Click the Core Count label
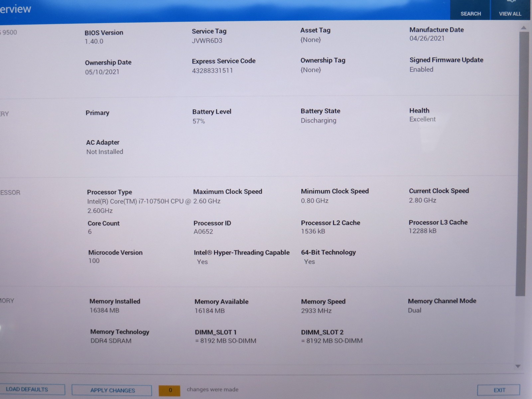The image size is (532, 399). [x=103, y=223]
